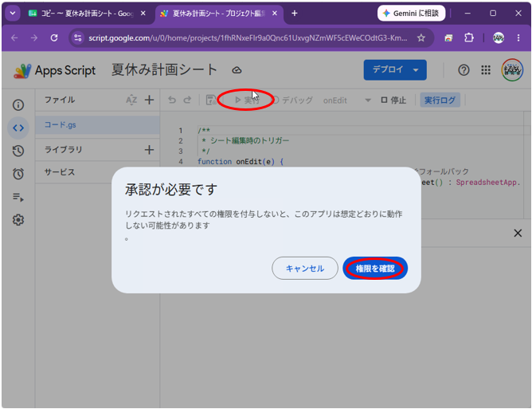Click the Gemini に相談 button

point(411,14)
